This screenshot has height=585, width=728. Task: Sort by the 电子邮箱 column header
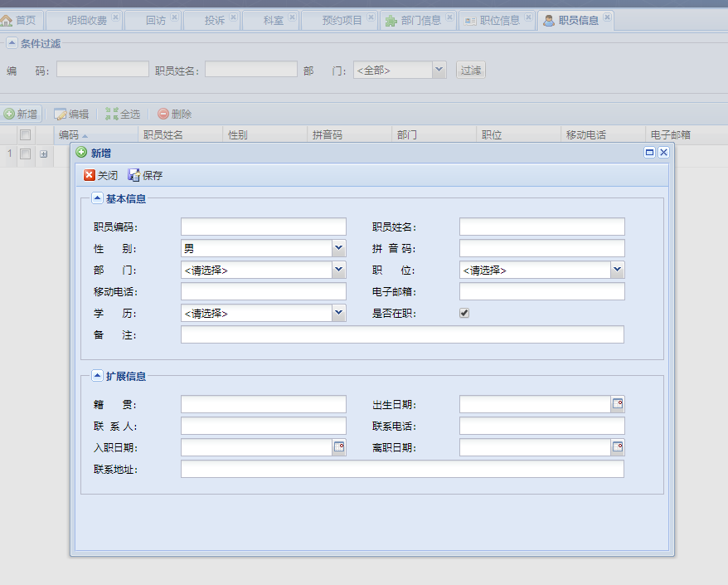(x=687, y=134)
